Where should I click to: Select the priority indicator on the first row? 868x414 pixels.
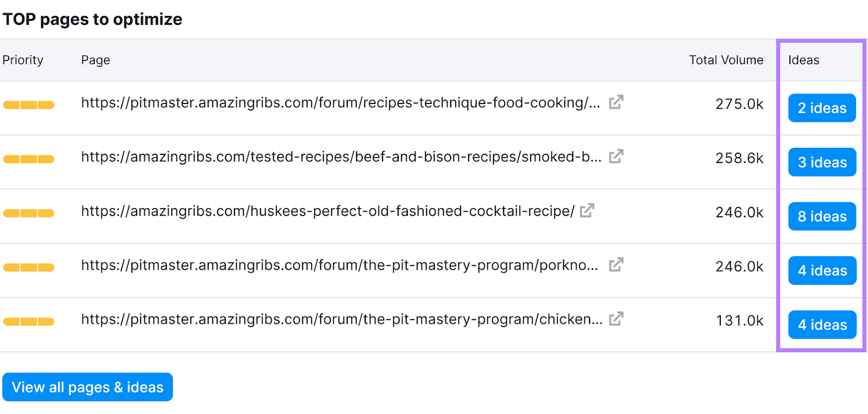pos(28,105)
